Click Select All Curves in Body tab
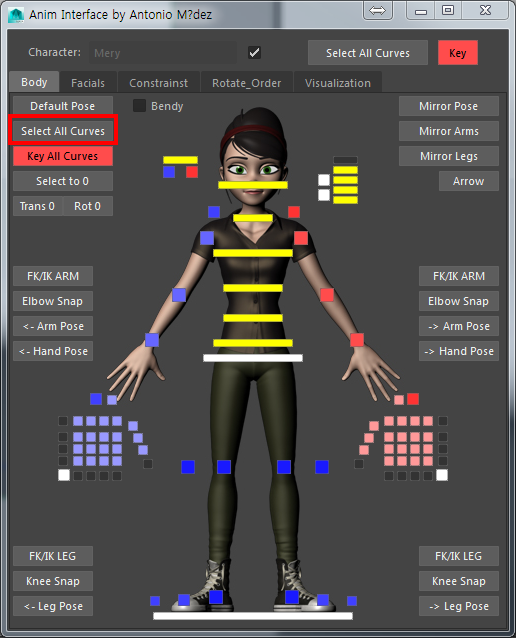 pyautogui.click(x=63, y=131)
